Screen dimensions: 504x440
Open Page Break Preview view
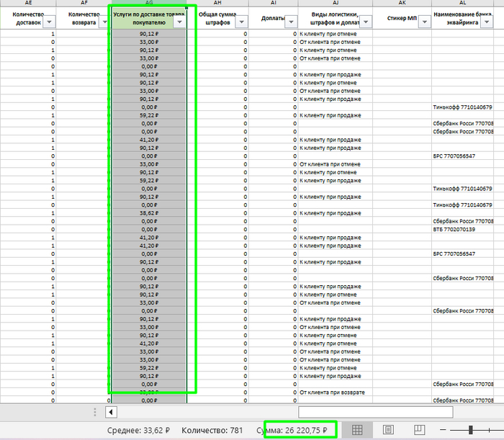[419, 430]
